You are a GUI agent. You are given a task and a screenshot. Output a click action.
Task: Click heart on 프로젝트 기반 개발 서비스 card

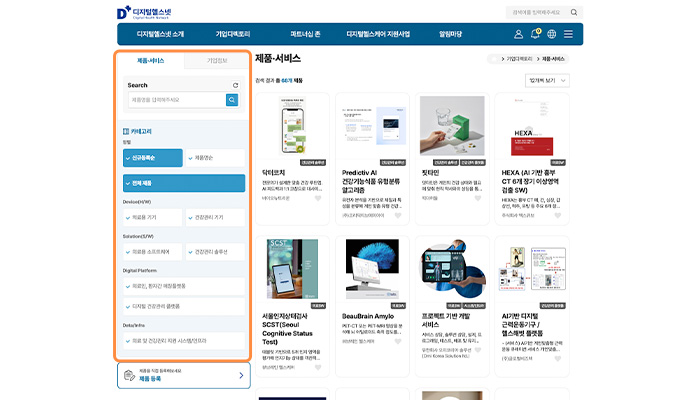(478, 350)
